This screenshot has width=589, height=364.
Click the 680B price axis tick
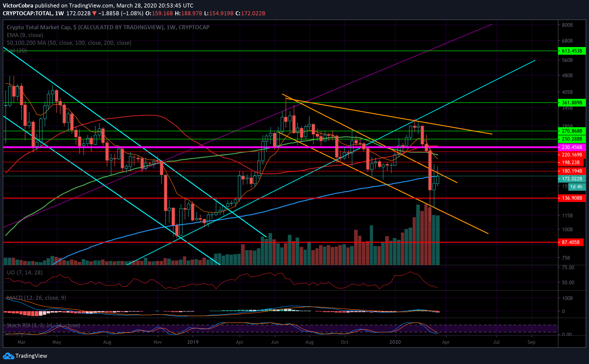point(567,41)
